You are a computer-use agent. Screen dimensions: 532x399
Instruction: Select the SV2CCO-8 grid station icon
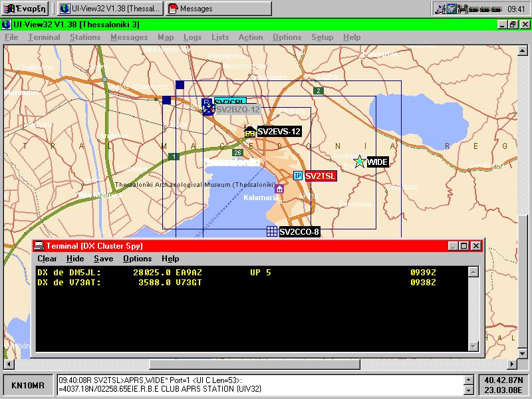272,231
